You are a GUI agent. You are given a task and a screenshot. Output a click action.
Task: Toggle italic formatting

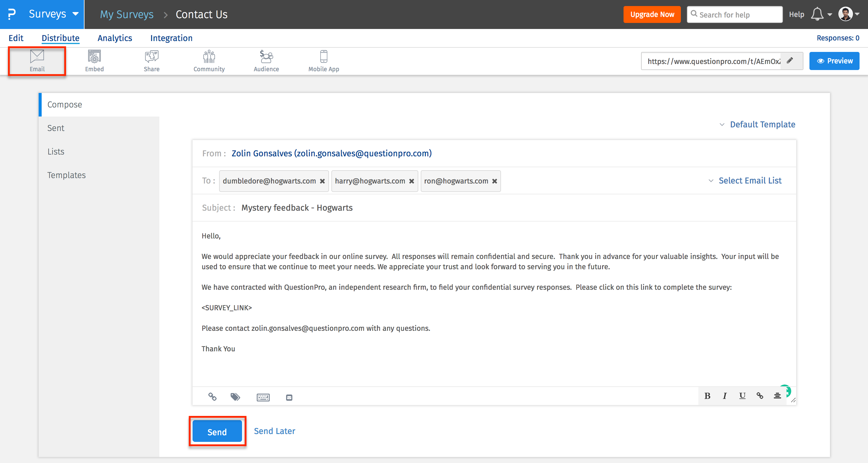(x=724, y=396)
